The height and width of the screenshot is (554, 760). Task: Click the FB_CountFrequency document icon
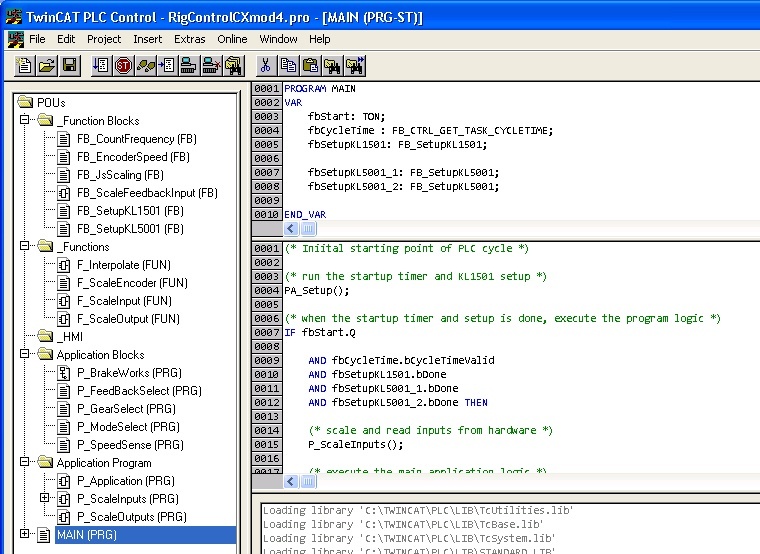click(x=63, y=139)
